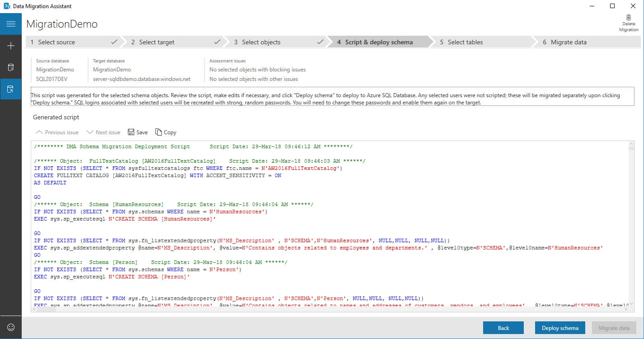Click the Back button

pos(503,328)
